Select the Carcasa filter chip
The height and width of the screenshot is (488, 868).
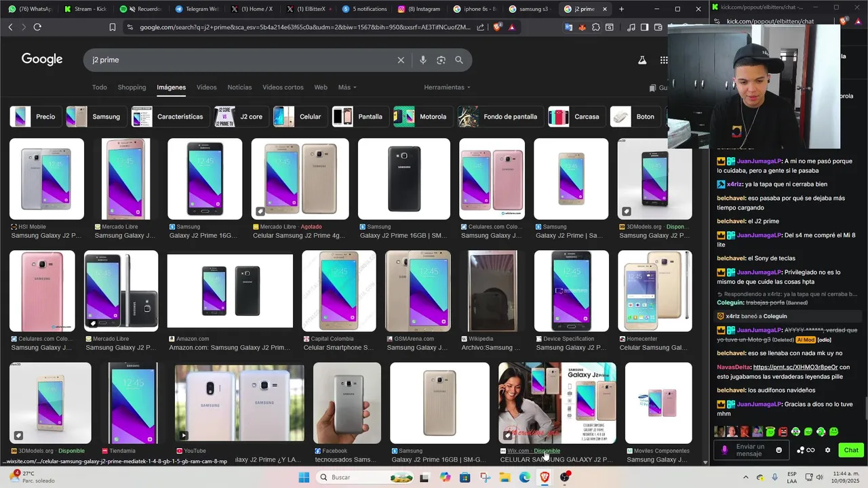[x=576, y=117]
